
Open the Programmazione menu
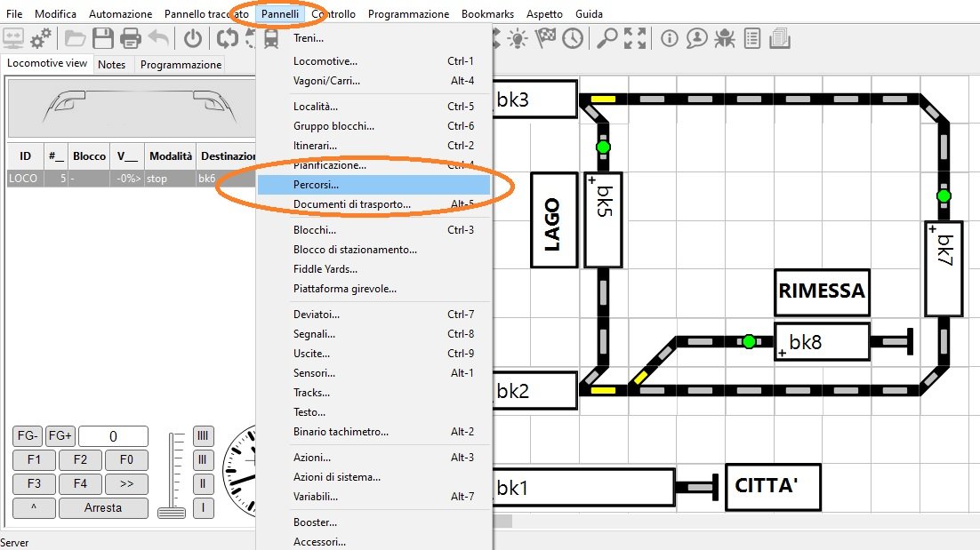[408, 14]
